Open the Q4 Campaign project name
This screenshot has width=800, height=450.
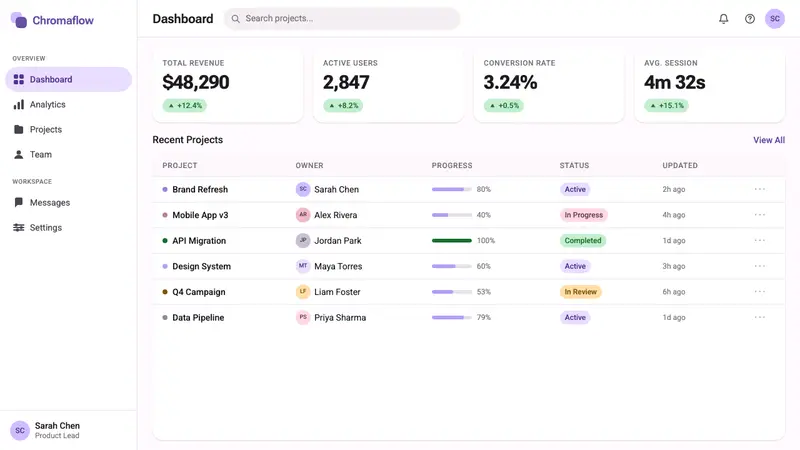coord(198,292)
